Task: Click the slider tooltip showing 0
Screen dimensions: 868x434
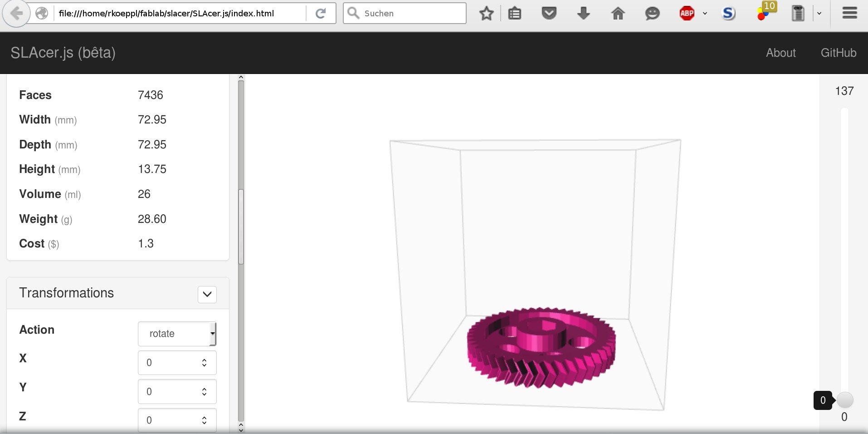Action: tap(823, 400)
